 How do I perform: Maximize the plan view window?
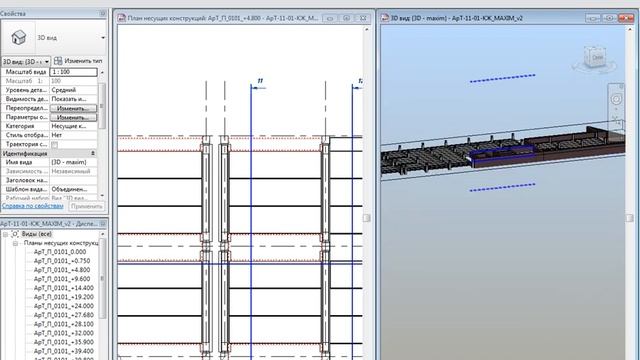tap(346, 18)
